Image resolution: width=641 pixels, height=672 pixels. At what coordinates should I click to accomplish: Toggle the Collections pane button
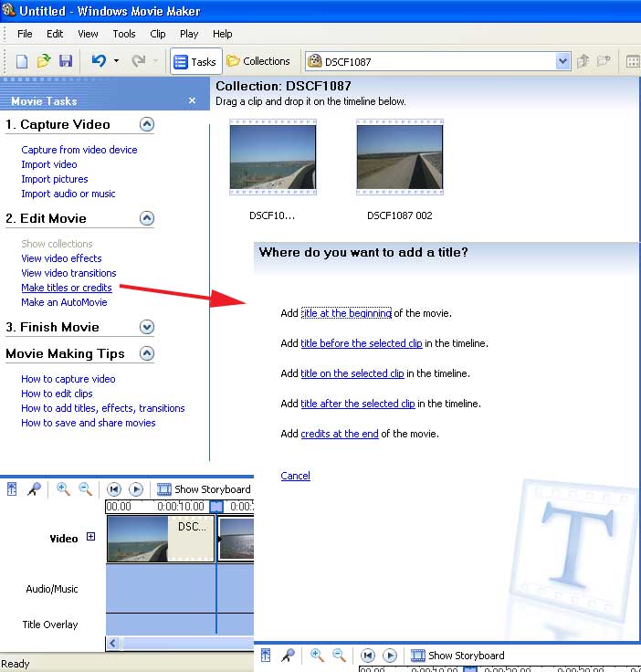pyautogui.click(x=258, y=61)
